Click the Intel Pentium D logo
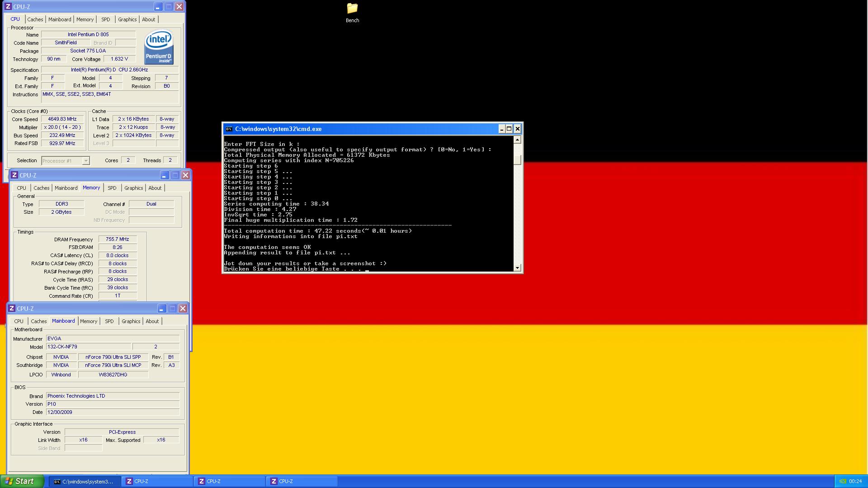868x488 pixels. coord(159,47)
